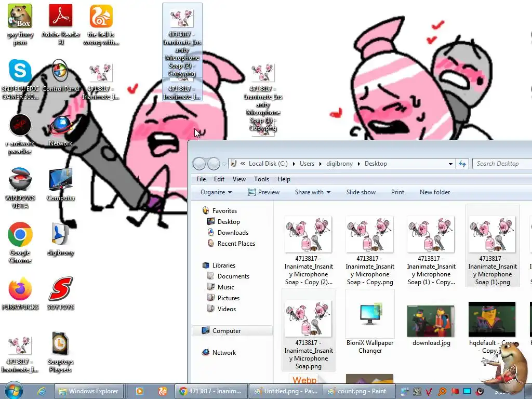Screen dimensions: 532x399
Task: Open the digibrony user folder icon
Action: point(60,239)
